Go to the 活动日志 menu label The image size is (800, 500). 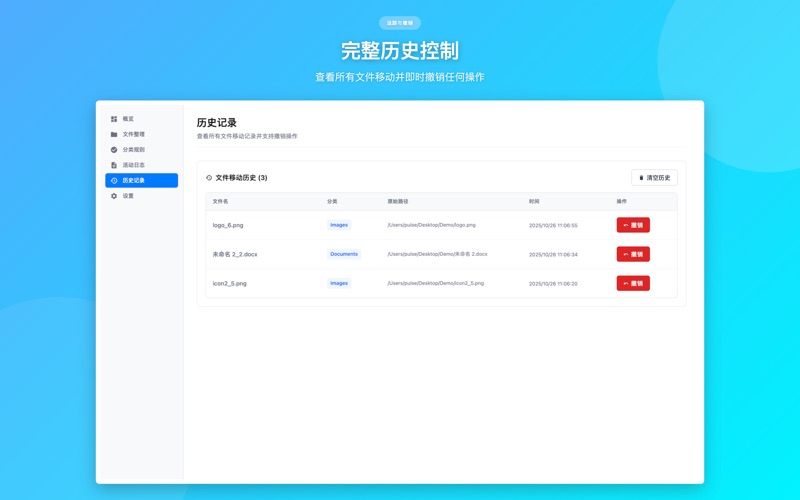click(x=134, y=165)
